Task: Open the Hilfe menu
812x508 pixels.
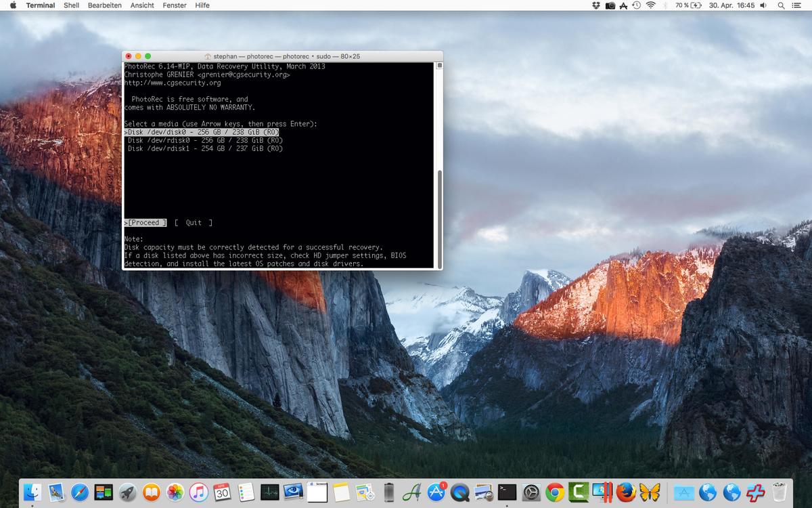Action: pos(202,5)
